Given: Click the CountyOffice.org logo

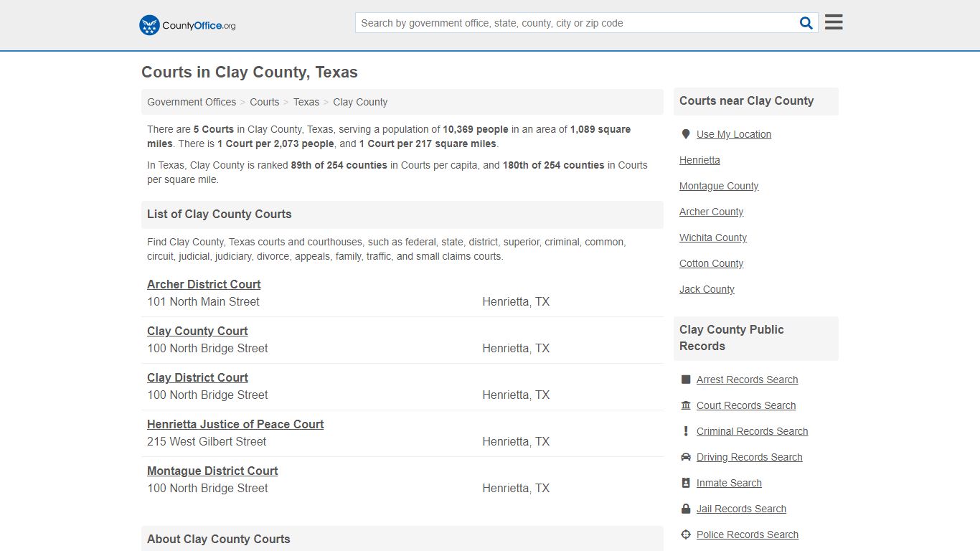Looking at the screenshot, I should 187,25.
